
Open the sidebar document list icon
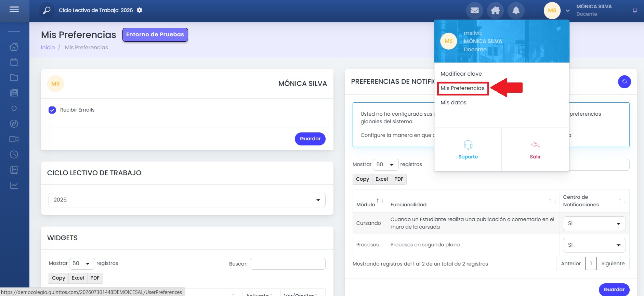tap(14, 170)
